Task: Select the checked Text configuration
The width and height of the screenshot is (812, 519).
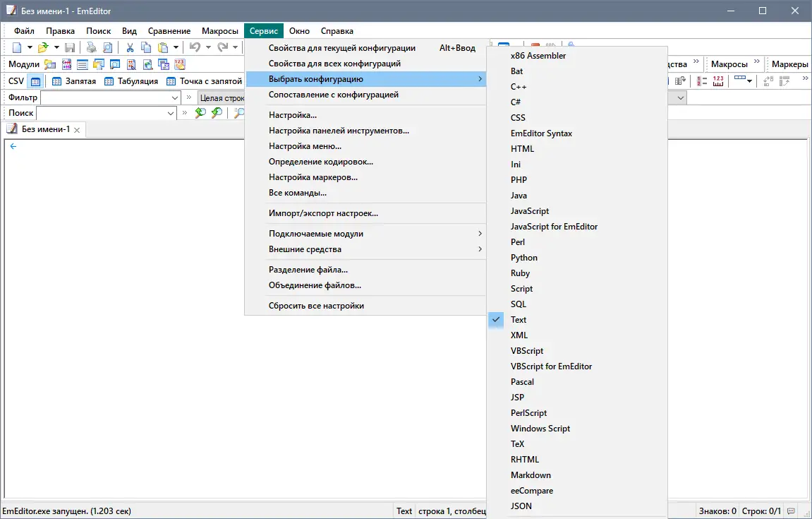Action: pyautogui.click(x=519, y=319)
